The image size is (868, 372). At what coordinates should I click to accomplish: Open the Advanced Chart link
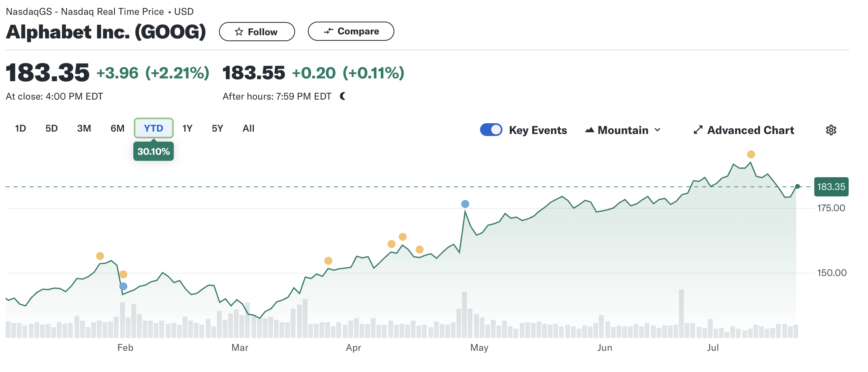click(x=750, y=130)
